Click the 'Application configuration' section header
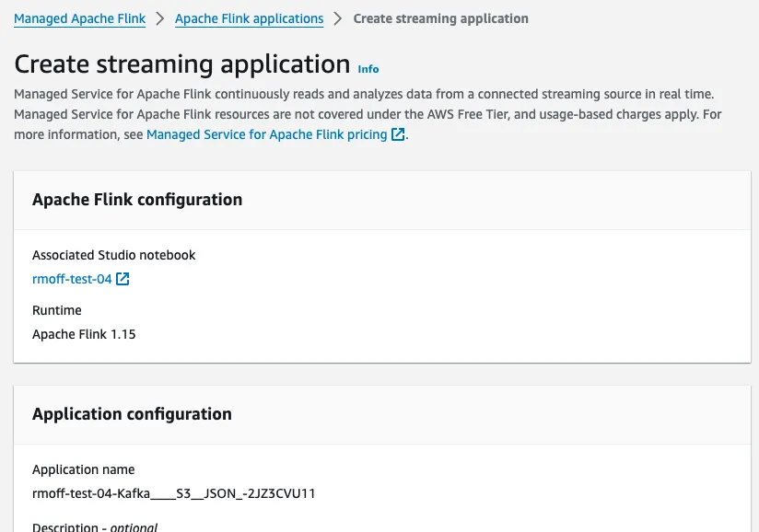Screen dimensions: 759x532 point(132,414)
